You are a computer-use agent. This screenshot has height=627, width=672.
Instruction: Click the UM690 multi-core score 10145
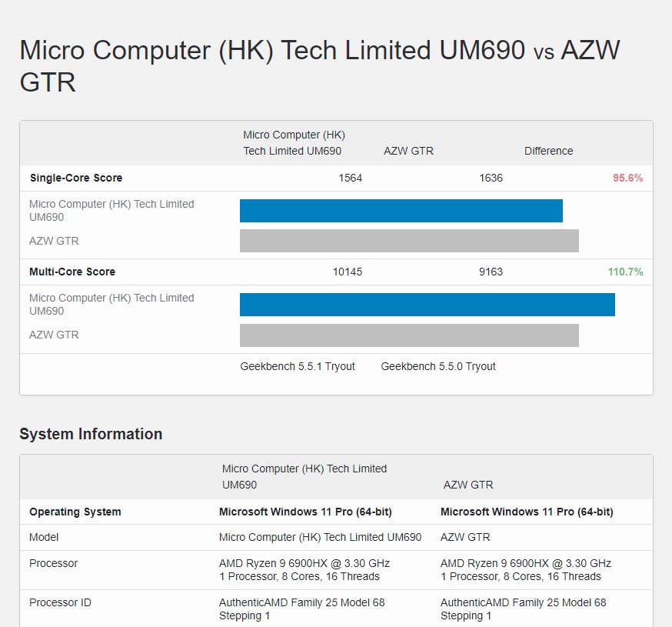[347, 272]
